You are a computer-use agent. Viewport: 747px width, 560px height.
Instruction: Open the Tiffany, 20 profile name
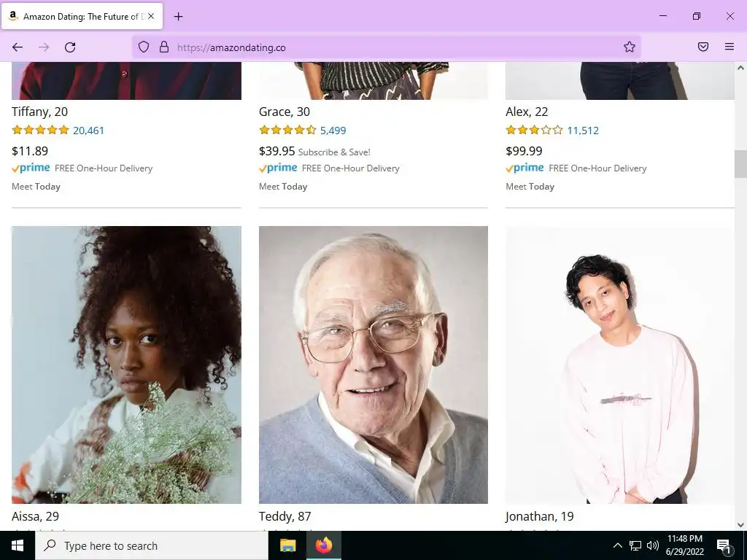39,112
